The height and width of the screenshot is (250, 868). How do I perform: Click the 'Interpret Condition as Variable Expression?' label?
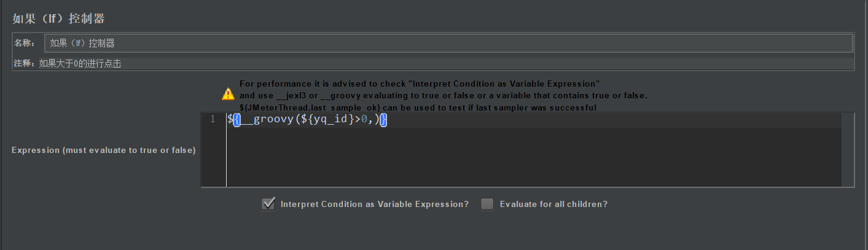point(375,204)
